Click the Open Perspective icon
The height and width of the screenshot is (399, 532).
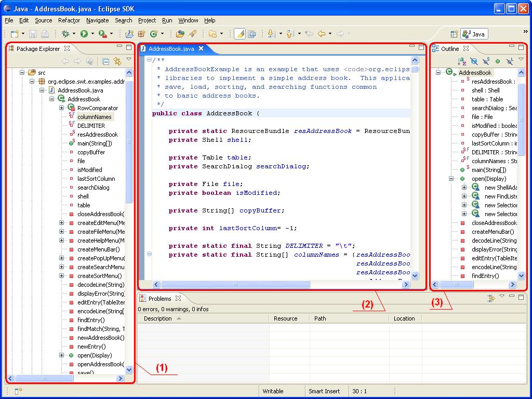tap(454, 34)
